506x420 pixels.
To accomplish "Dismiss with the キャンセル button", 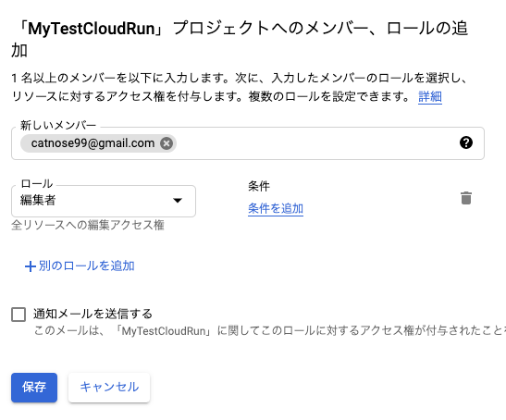I will (x=109, y=388).
